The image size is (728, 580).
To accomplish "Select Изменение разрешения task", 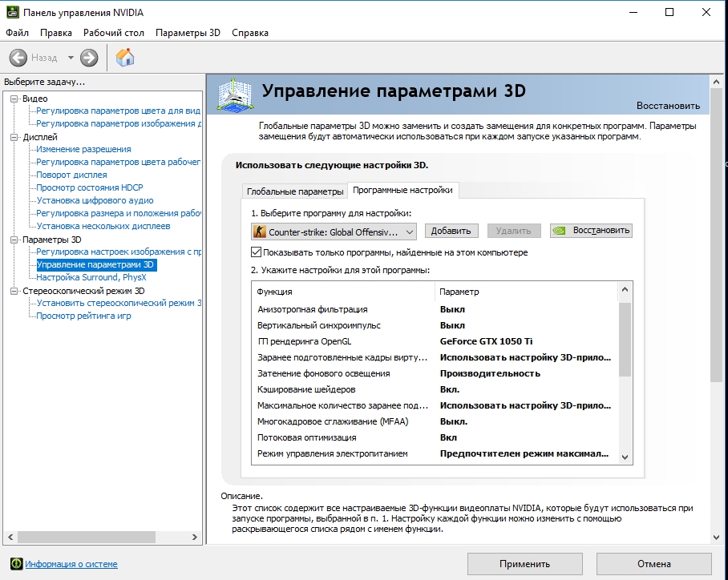I will click(x=83, y=150).
